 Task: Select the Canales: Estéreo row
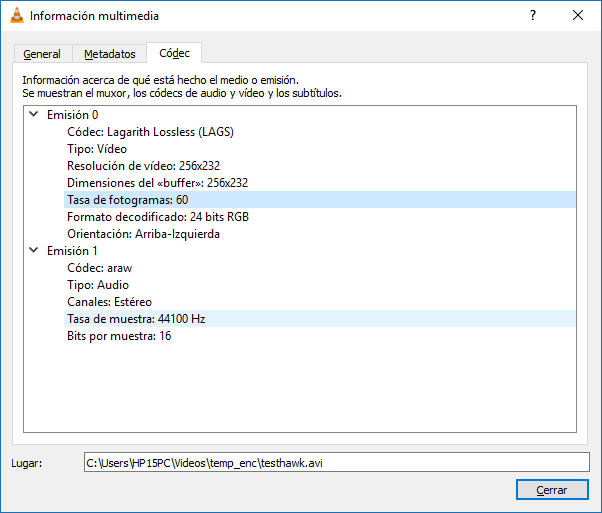319,302
